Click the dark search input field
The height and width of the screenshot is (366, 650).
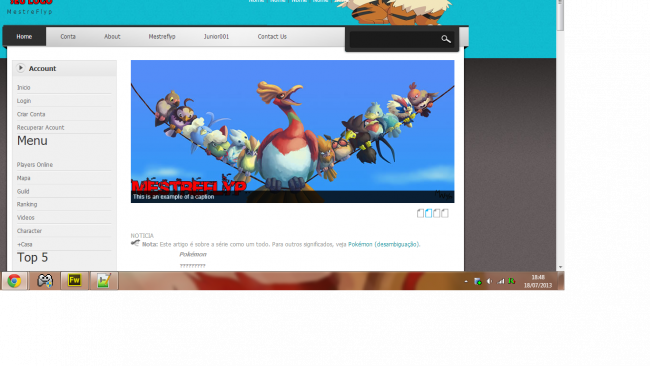[394, 39]
